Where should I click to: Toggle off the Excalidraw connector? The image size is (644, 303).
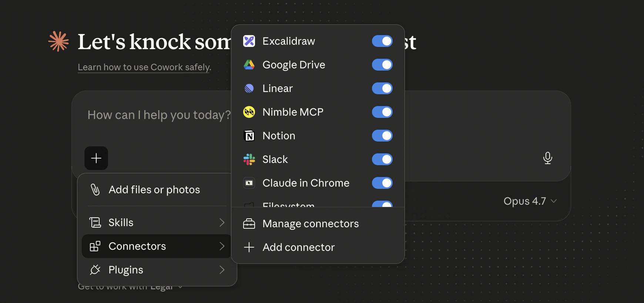[382, 41]
